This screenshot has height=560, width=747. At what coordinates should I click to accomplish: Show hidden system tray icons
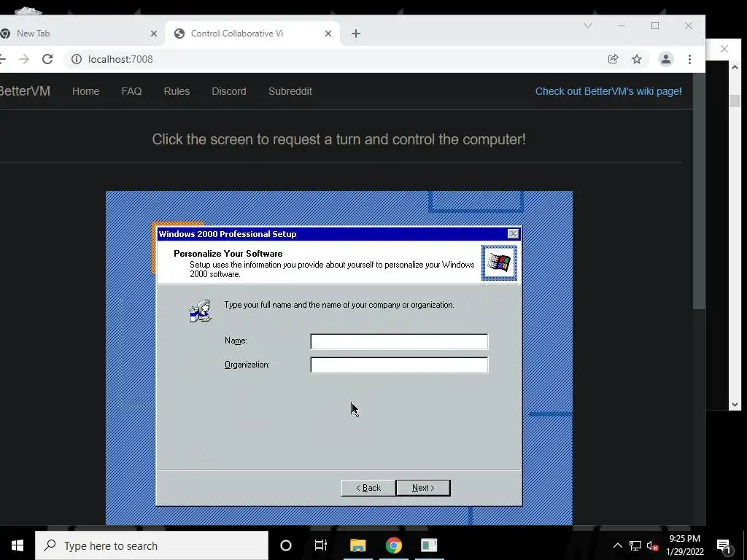(x=617, y=545)
